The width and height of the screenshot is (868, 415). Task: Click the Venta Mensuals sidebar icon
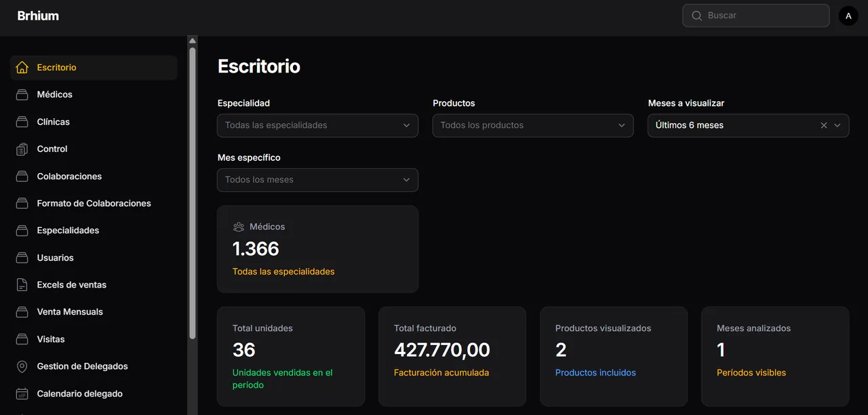[22, 312]
